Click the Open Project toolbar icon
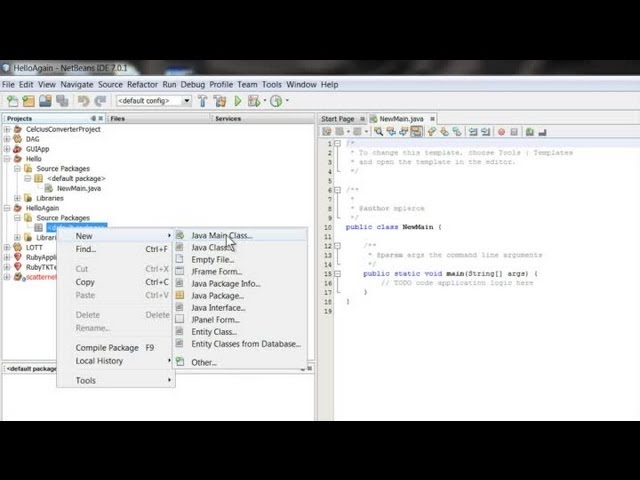Image resolution: width=640 pixels, height=480 pixels. [x=45, y=101]
